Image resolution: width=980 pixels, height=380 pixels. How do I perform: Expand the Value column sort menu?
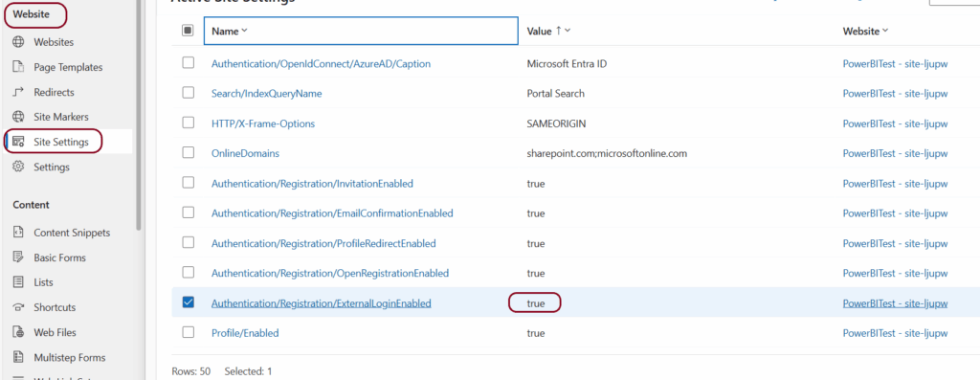click(568, 31)
